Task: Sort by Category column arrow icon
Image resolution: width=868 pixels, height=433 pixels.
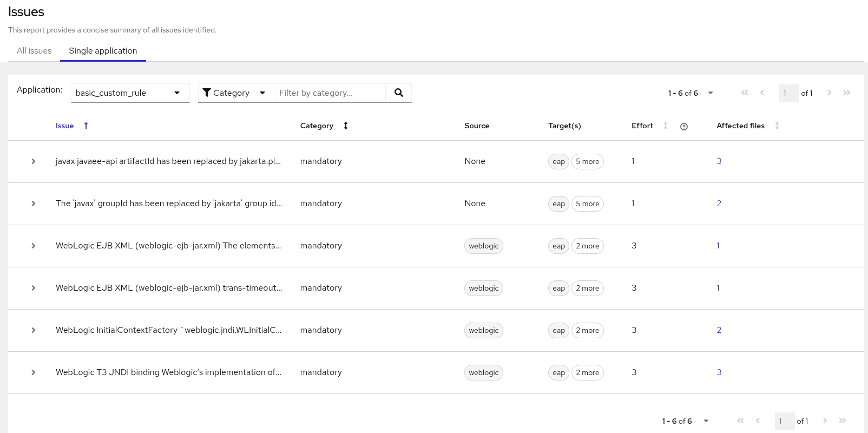Action: (346, 126)
